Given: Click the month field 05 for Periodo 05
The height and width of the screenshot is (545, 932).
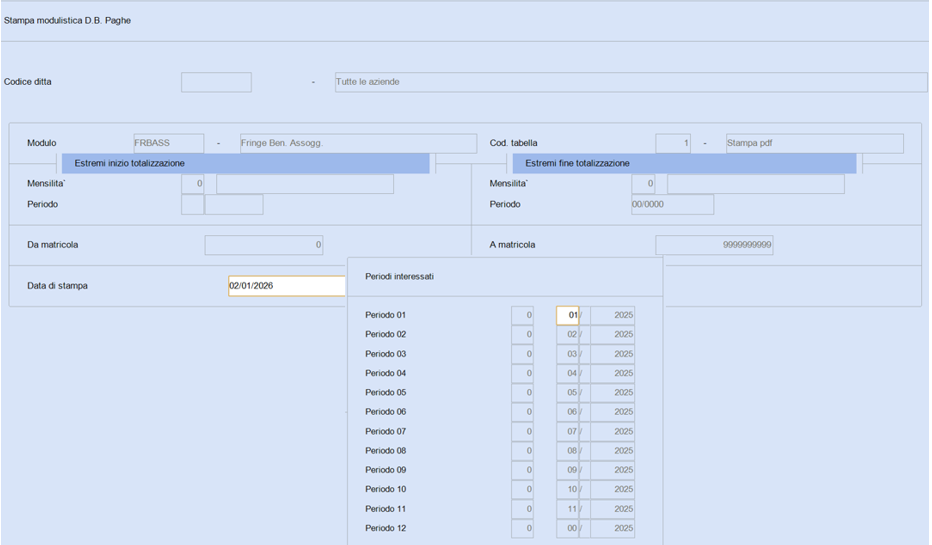Looking at the screenshot, I should coord(568,393).
